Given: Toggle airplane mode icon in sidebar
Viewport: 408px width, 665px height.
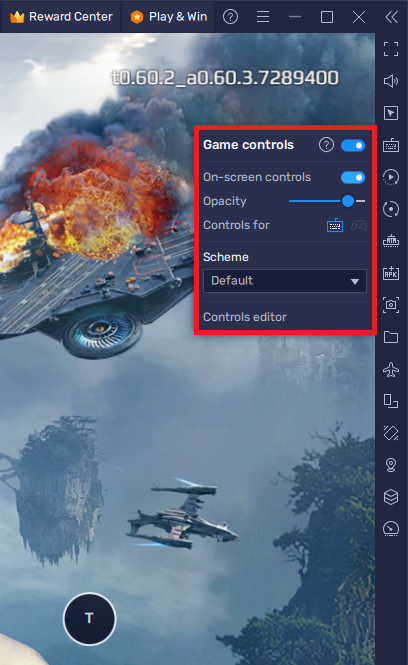Looking at the screenshot, I should coord(391,369).
